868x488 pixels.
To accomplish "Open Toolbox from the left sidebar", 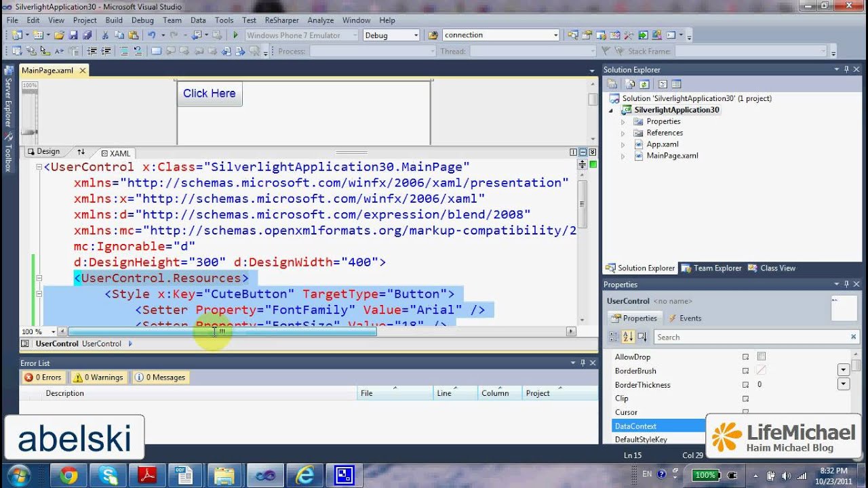I will tap(8, 153).
